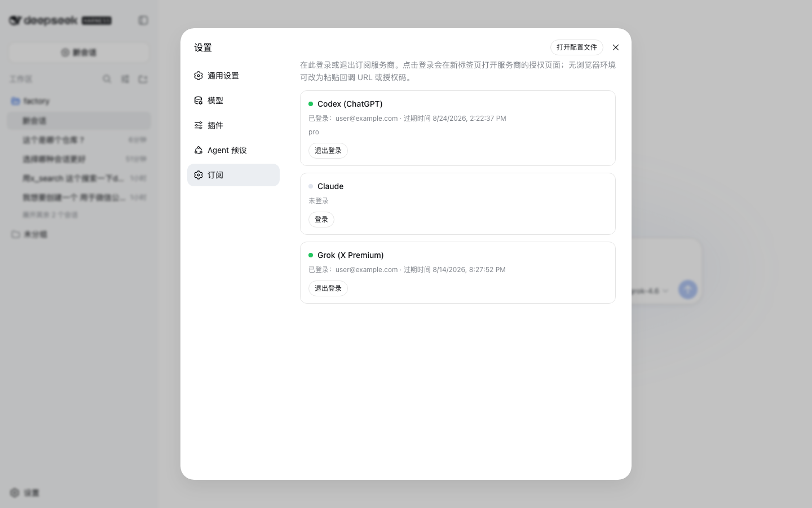Click the 'pro' plan label under Codex
Image resolution: width=812 pixels, height=508 pixels.
314,132
